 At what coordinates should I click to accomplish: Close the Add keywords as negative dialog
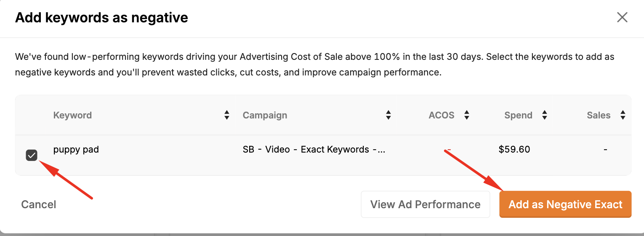[x=622, y=17]
